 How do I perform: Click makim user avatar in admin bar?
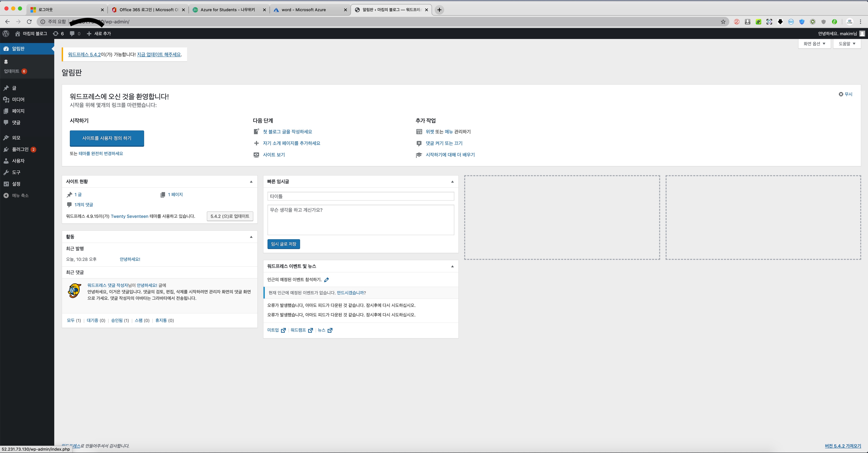tap(862, 33)
